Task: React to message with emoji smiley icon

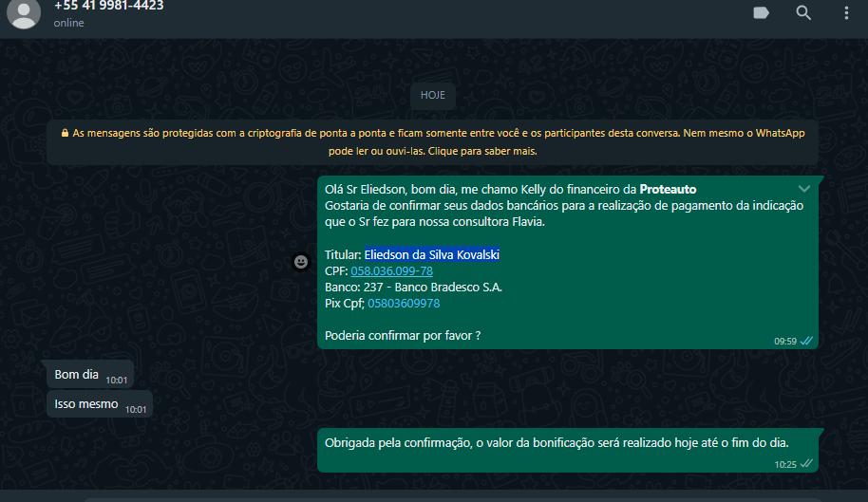Action: point(301,262)
